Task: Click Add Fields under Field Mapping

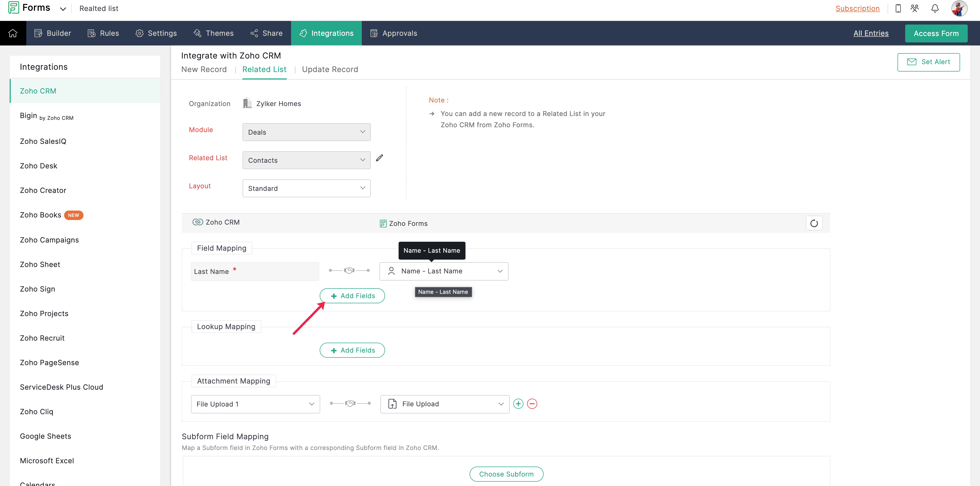Action: coord(352,296)
